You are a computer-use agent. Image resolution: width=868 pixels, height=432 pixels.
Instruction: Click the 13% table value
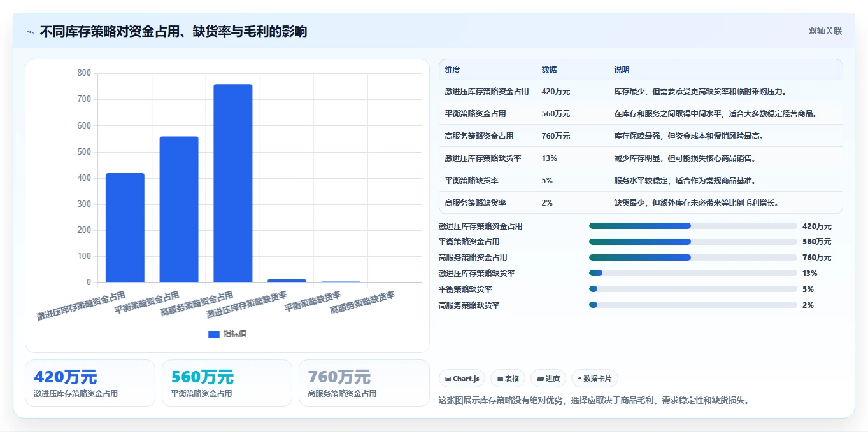point(549,158)
